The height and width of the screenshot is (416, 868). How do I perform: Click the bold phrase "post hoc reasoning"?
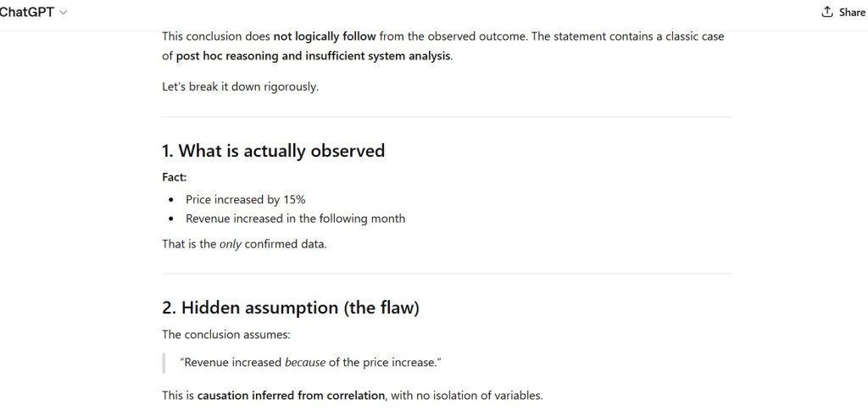[228, 57]
